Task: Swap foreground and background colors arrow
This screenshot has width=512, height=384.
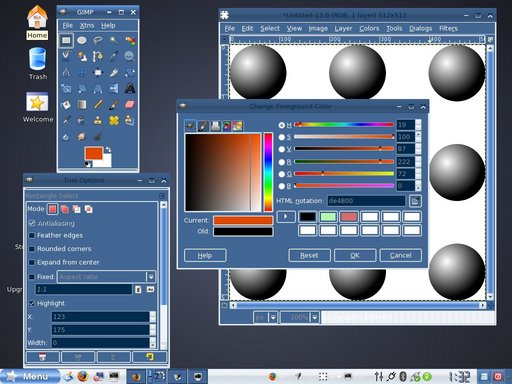Action: pos(108,149)
